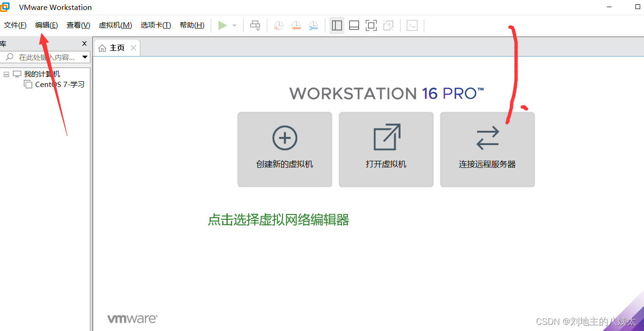Image resolution: width=644 pixels, height=331 pixels.
Task: Open the library search dropdown arrow
Action: 85,58
